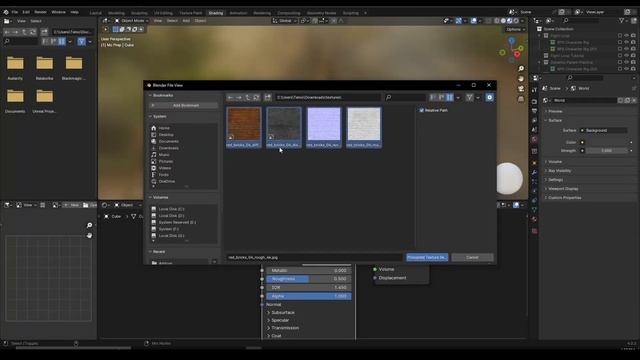This screenshot has width=640, height=360.
Task: Click File View directory path field
Action: (x=328, y=98)
